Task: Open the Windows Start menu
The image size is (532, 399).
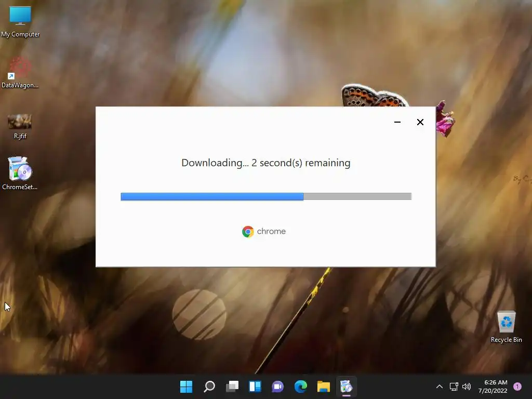Action: tap(186, 387)
